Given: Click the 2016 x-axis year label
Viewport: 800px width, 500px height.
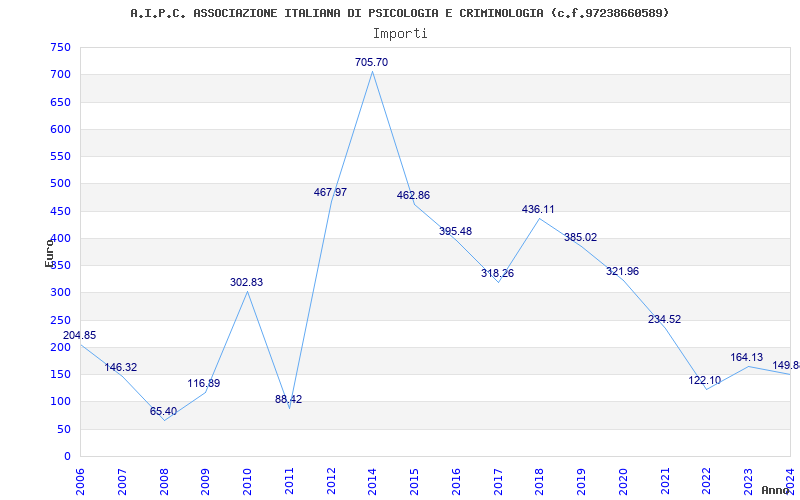Looking at the screenshot, I should tap(456, 482).
